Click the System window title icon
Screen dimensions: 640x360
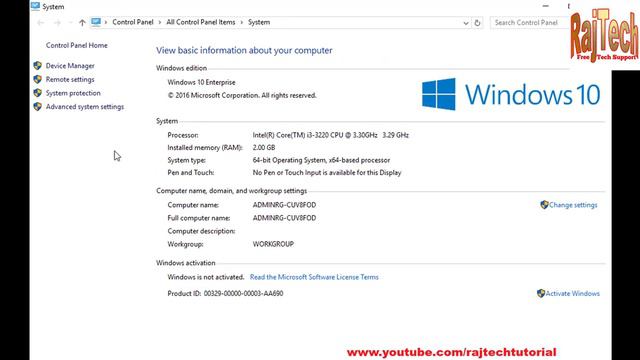36,6
